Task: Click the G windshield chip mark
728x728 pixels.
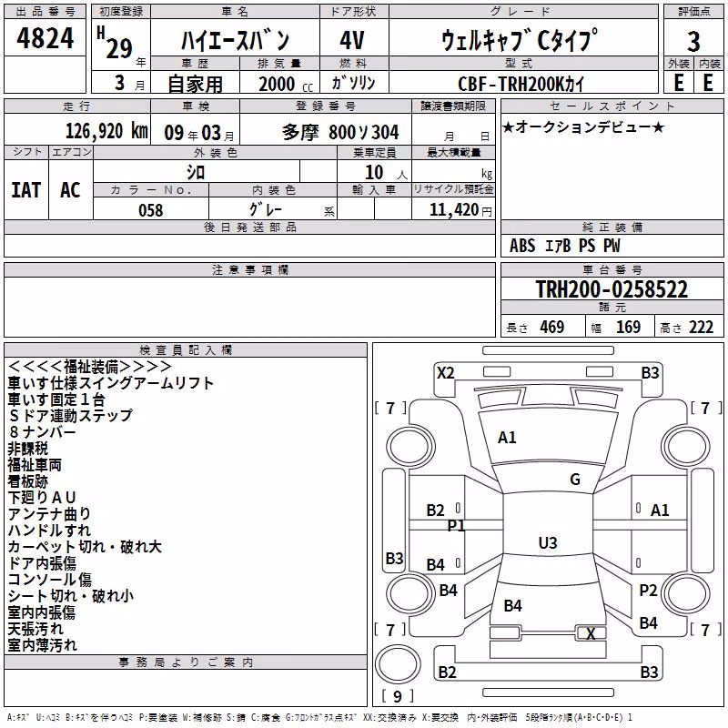Action: (x=575, y=480)
